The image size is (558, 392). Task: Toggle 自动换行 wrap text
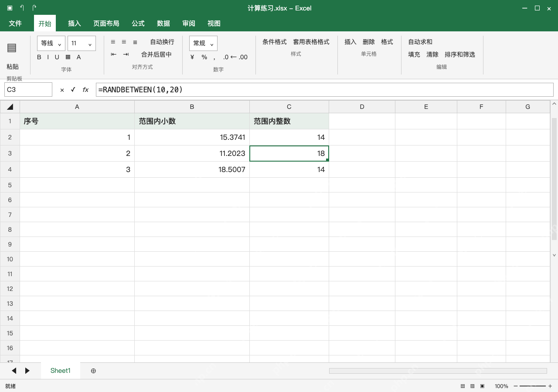pyautogui.click(x=162, y=42)
